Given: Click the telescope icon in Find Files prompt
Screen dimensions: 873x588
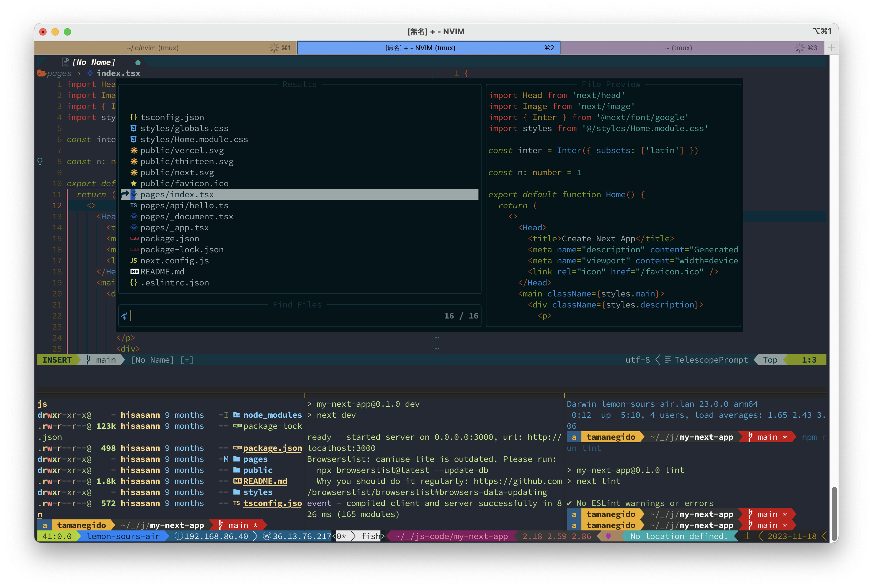Looking at the screenshot, I should coord(124,316).
